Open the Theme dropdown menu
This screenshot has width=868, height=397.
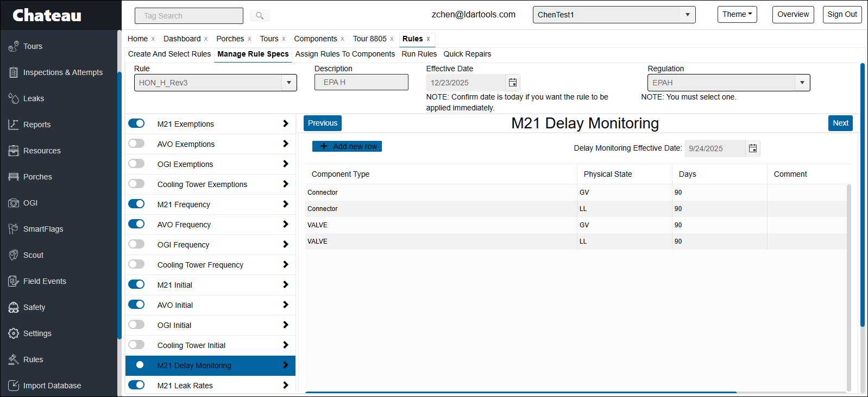[737, 15]
